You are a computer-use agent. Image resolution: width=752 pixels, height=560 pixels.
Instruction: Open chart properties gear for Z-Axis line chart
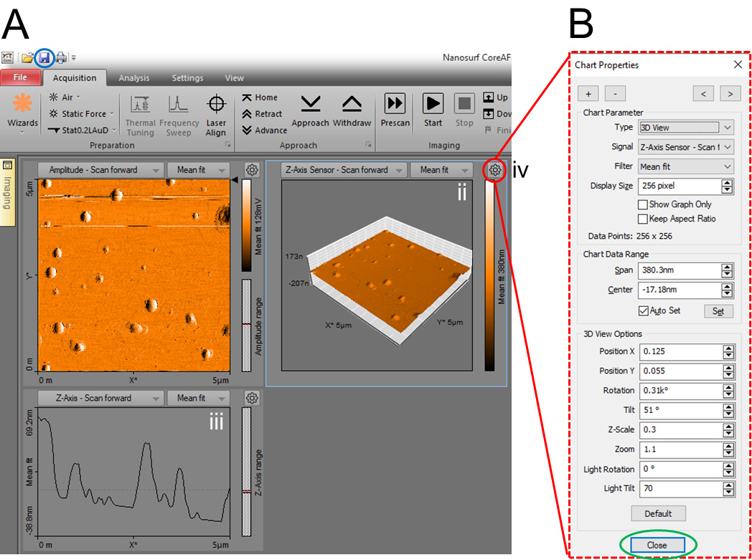click(253, 398)
